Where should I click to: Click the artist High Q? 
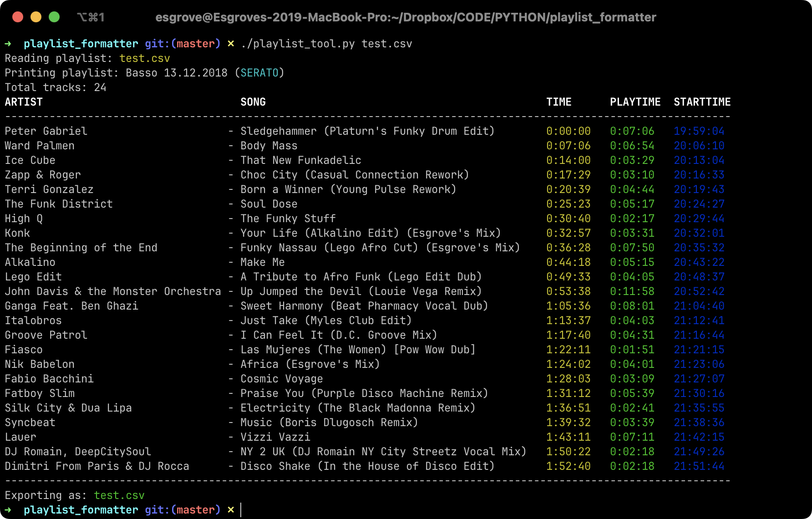[24, 219]
